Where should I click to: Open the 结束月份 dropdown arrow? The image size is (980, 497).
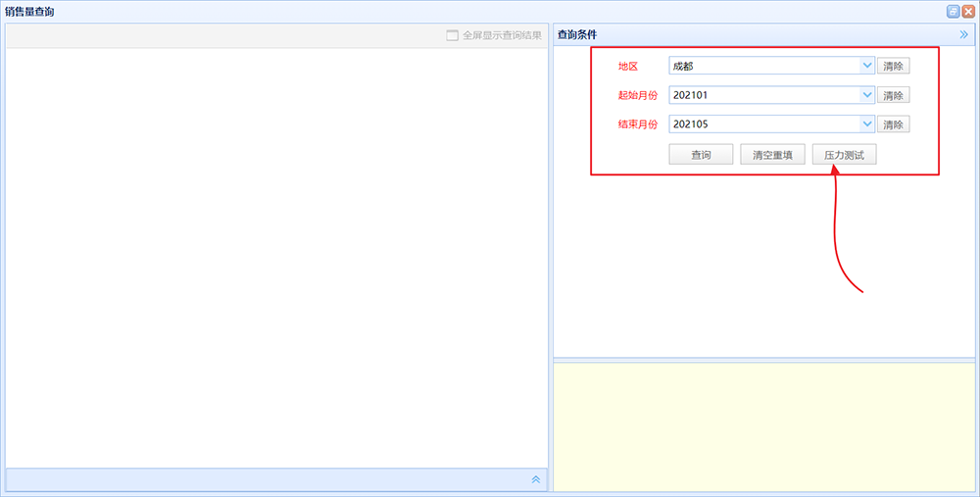pos(867,124)
